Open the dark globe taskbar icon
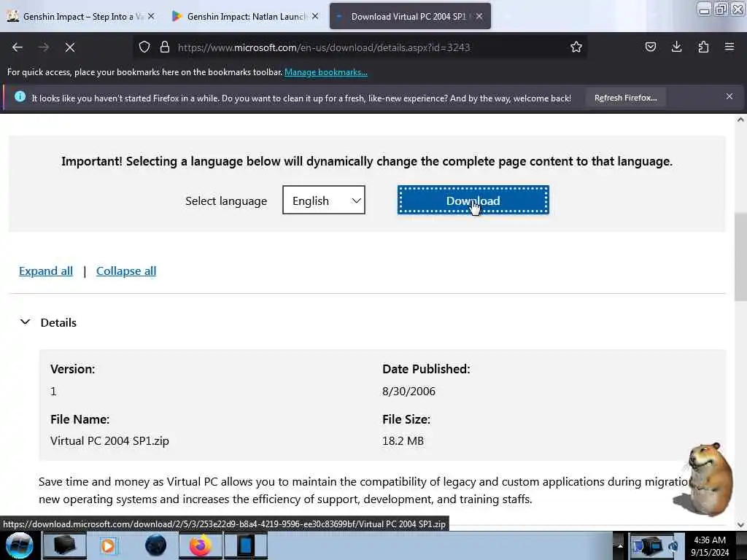This screenshot has width=747, height=560. click(x=156, y=546)
